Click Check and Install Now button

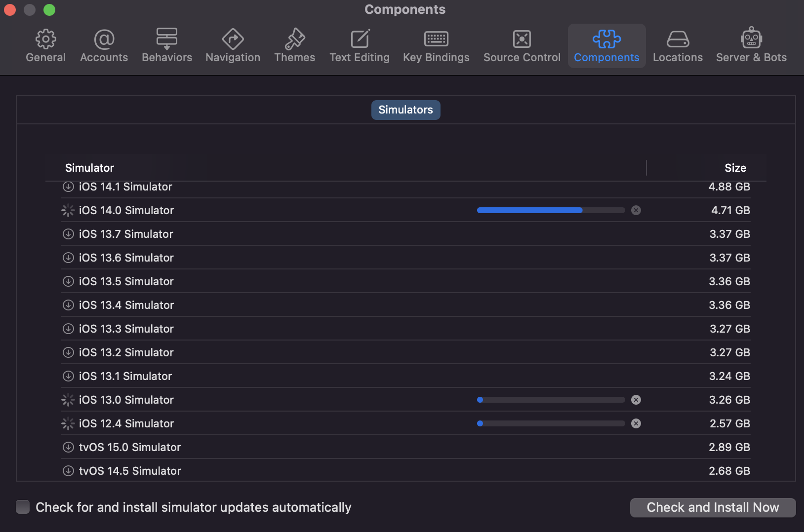pyautogui.click(x=713, y=507)
